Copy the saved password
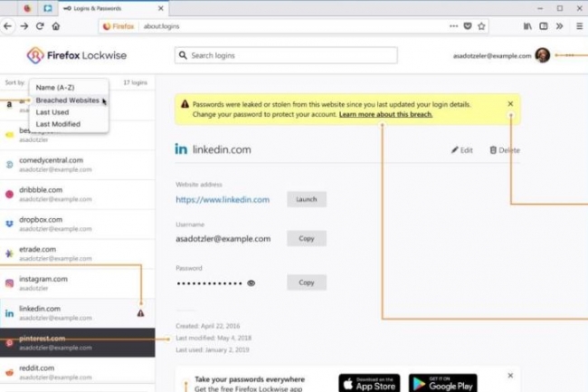This screenshot has height=392, width=588. coord(307,282)
